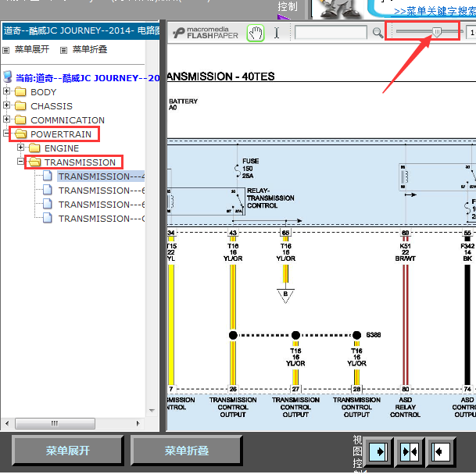Click the magnifier search icon
The height and width of the screenshot is (474, 476).
[x=378, y=33]
